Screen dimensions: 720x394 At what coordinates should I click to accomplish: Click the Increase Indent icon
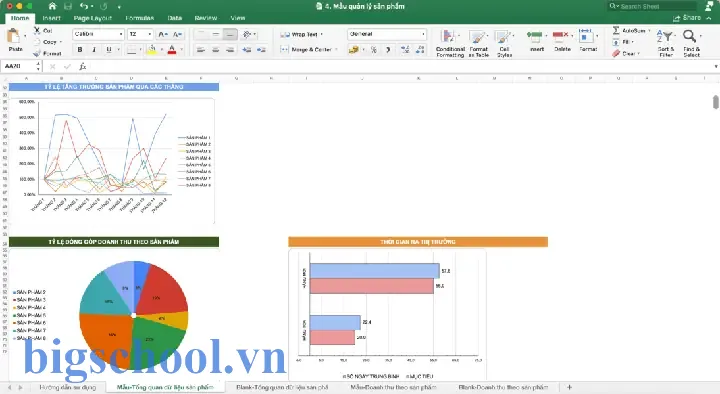pyautogui.click(x=261, y=50)
